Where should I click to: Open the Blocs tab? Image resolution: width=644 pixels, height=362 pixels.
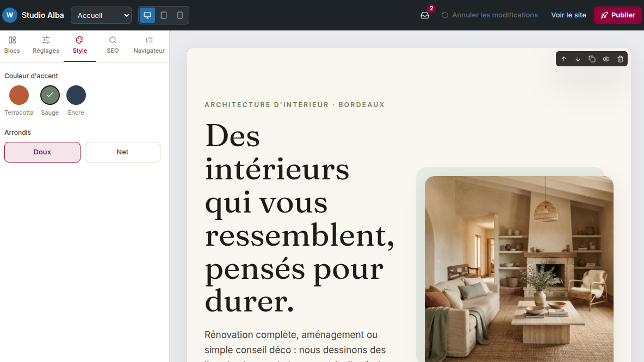point(12,45)
